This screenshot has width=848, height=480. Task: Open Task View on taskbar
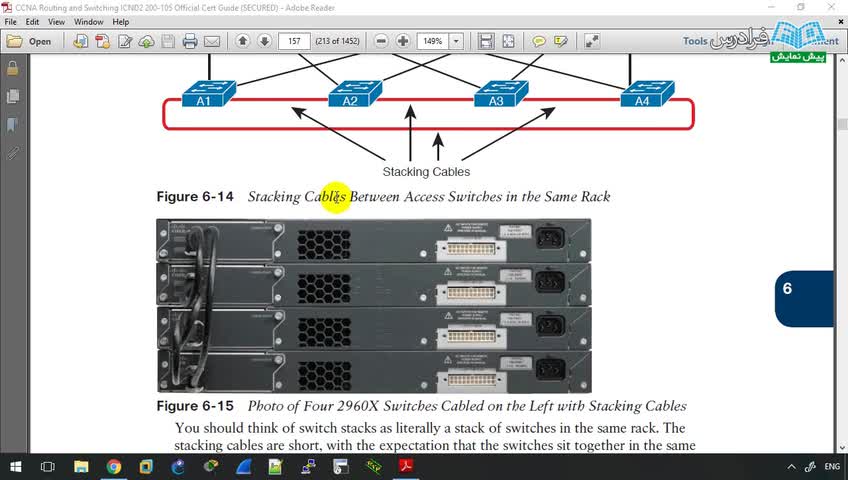48,466
